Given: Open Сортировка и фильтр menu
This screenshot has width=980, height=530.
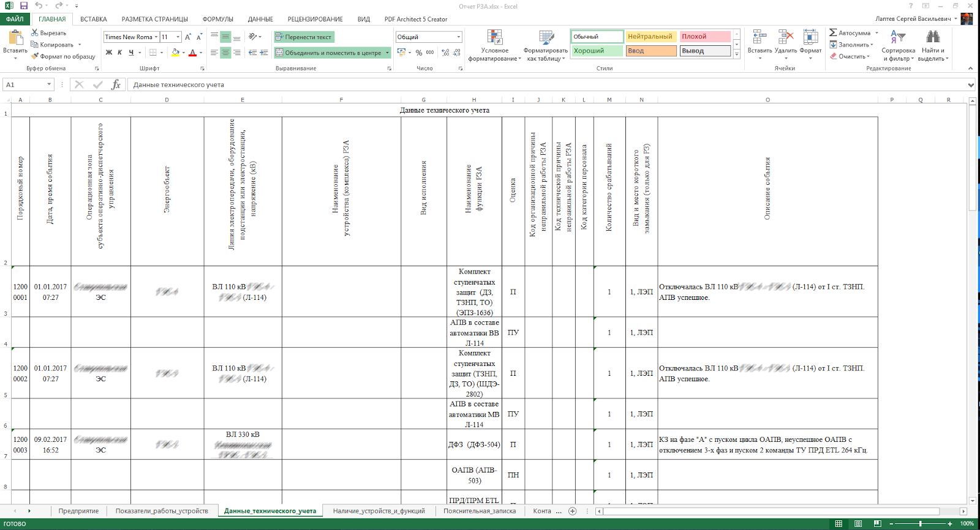Looking at the screenshot, I should click(898, 45).
